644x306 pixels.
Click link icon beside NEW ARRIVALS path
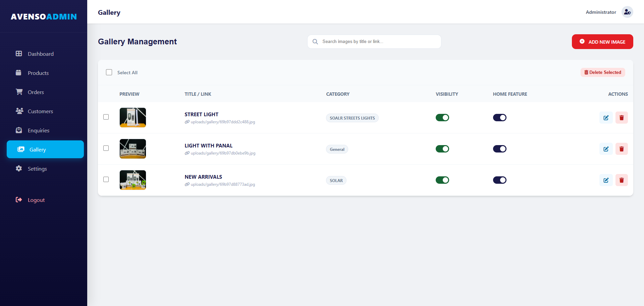click(187, 184)
